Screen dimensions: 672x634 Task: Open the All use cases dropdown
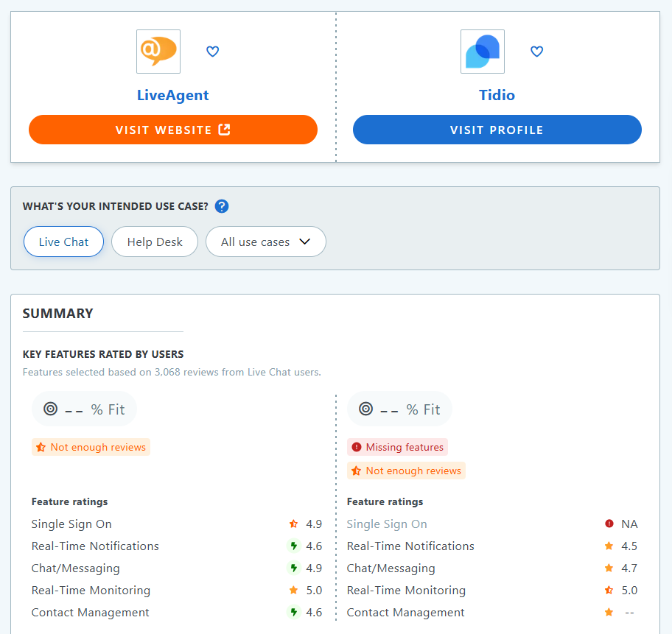coord(265,242)
